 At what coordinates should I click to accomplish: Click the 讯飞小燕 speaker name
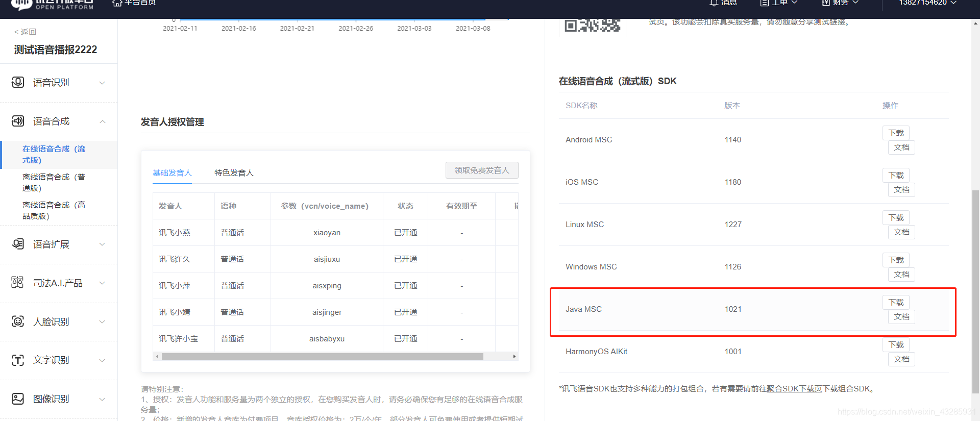pos(175,233)
